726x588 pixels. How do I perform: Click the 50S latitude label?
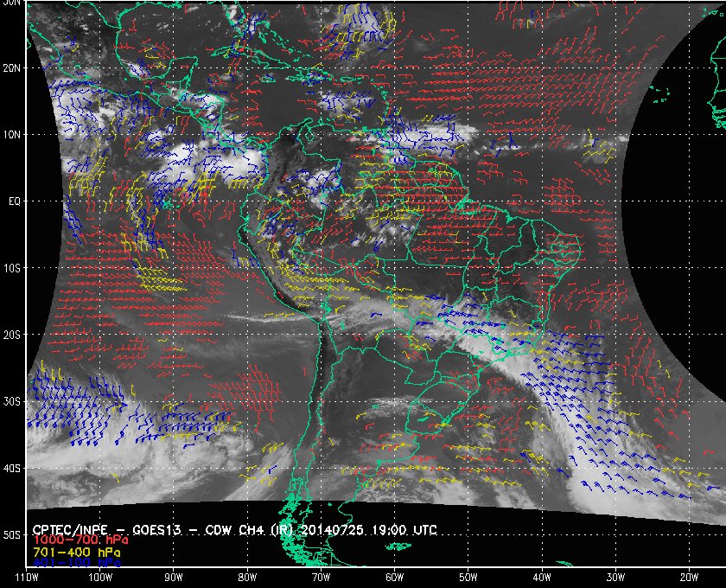tap(11, 534)
